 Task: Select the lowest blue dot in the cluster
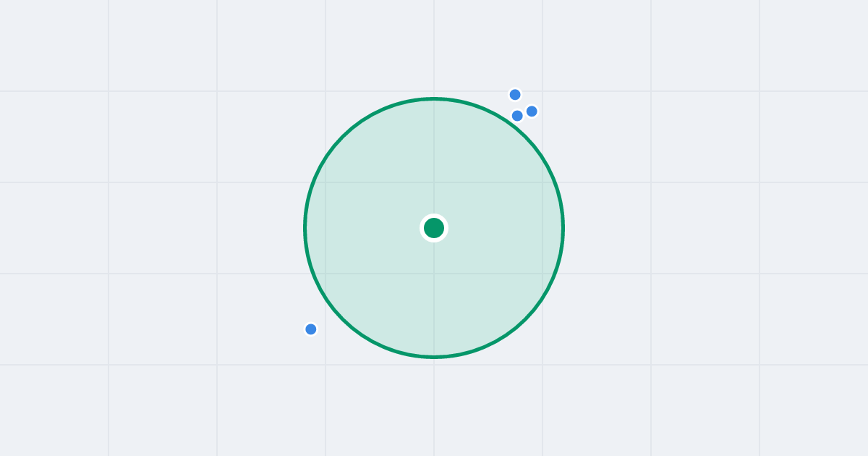pos(517,116)
